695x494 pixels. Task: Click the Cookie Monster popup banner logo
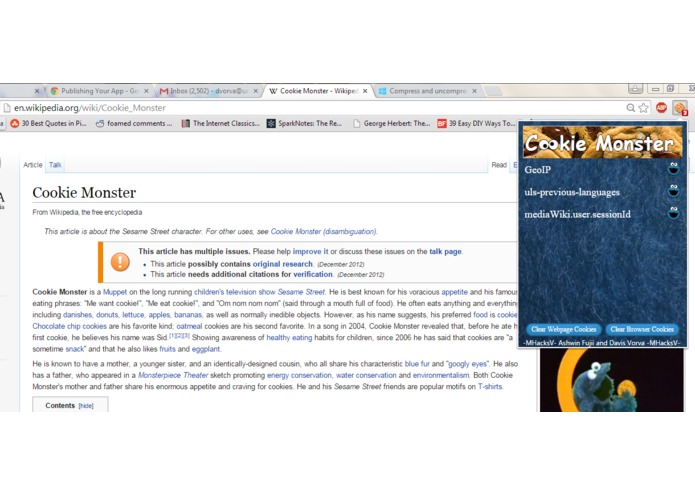(602, 142)
